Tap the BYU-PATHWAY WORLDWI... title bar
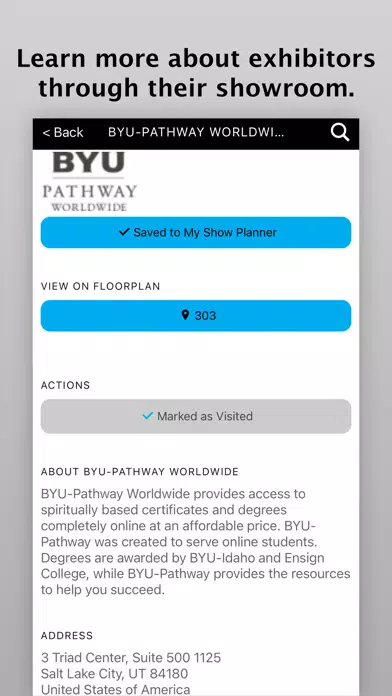This screenshot has width=392, height=696. (x=196, y=132)
